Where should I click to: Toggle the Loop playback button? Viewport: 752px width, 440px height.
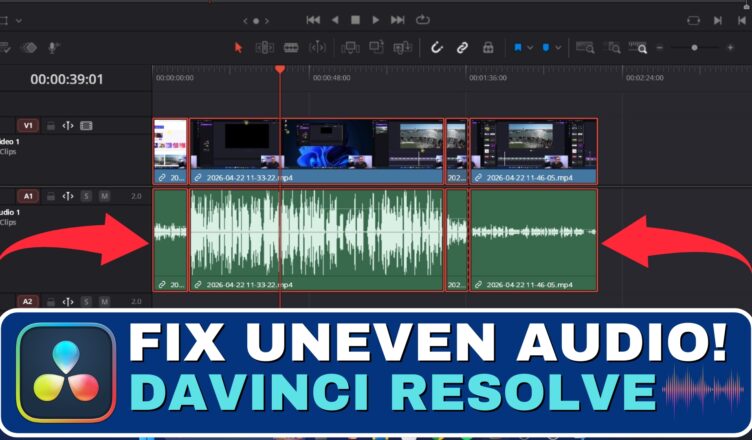(x=423, y=20)
